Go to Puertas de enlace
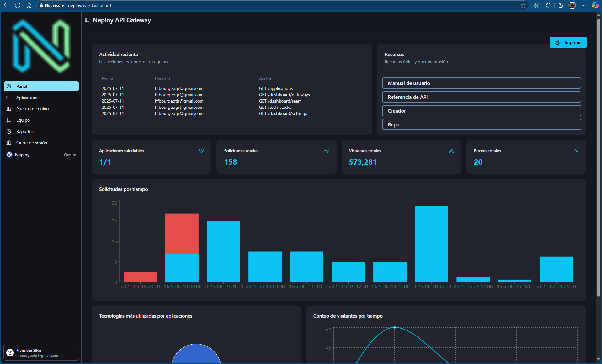This screenshot has width=602, height=364. (41, 109)
